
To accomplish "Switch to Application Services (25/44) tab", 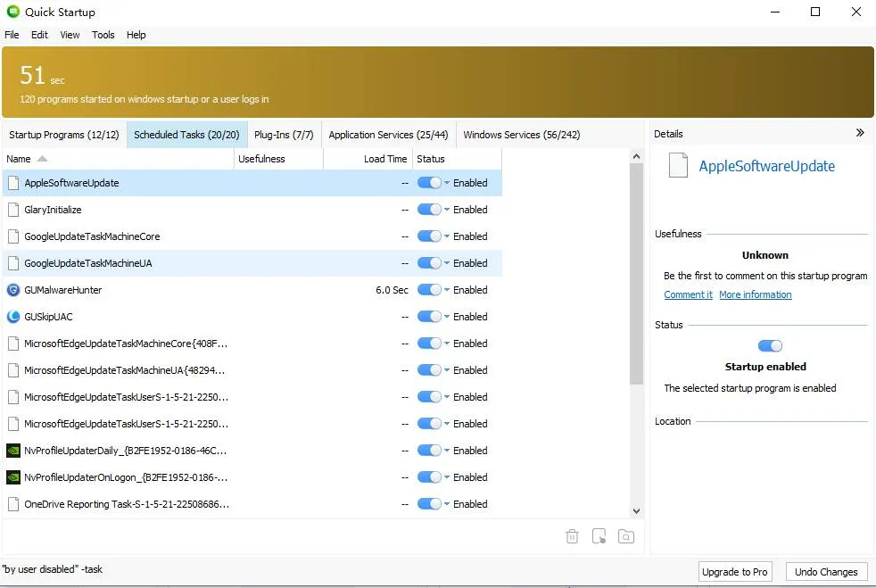I will pos(388,135).
